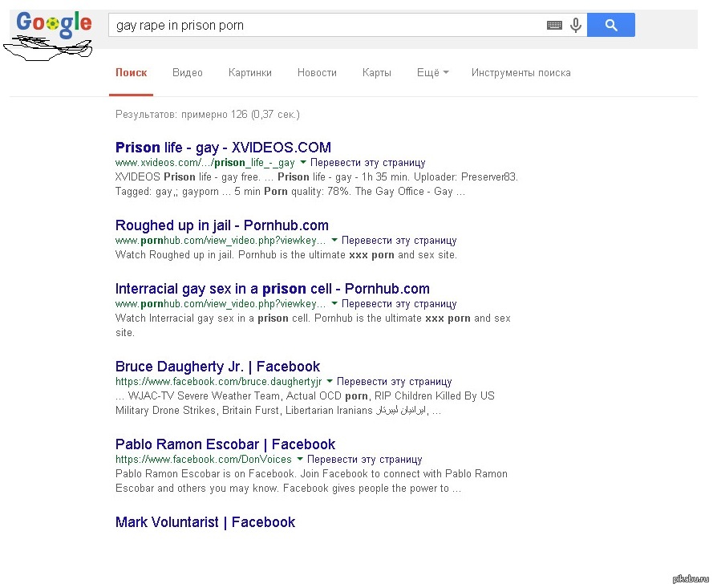Expand arrow beside bruce.daughertyjr Facebook URL
Screen dimensions: 713x588
coord(330,381)
